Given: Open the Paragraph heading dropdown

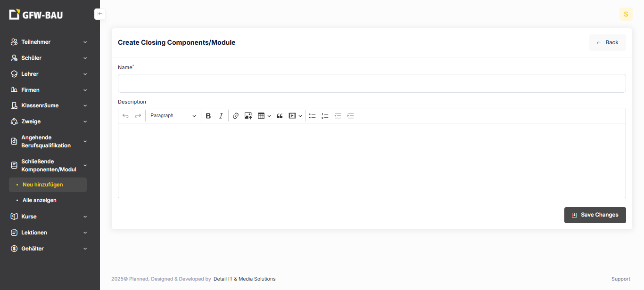Looking at the screenshot, I should coord(173,116).
